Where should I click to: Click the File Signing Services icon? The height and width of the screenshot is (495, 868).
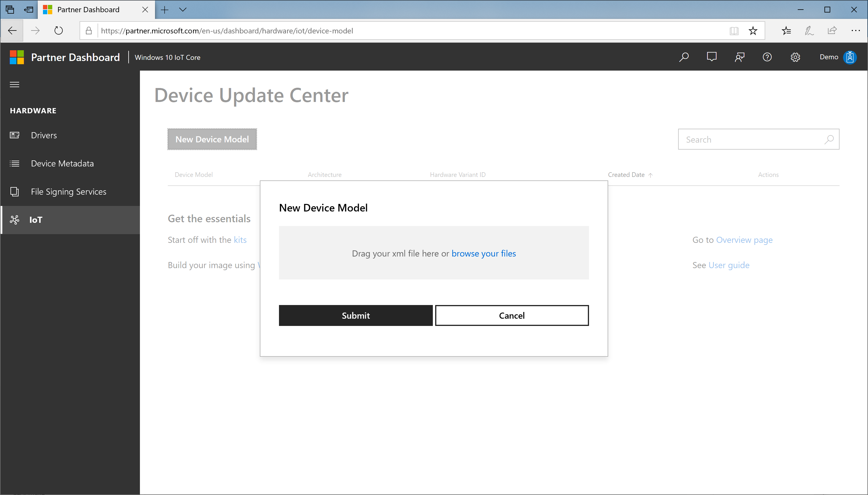15,191
